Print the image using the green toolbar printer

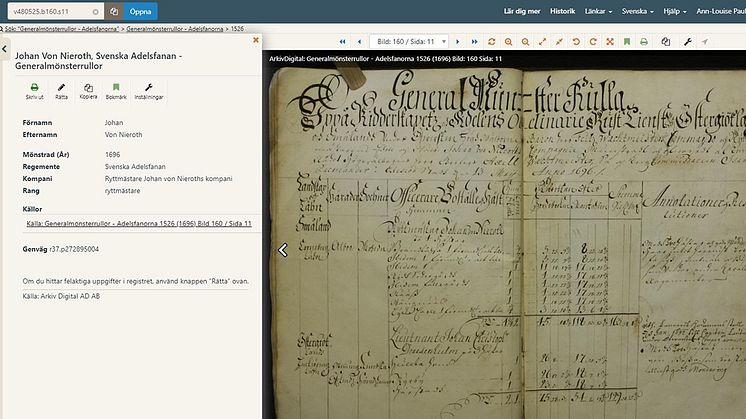[x=644, y=42]
